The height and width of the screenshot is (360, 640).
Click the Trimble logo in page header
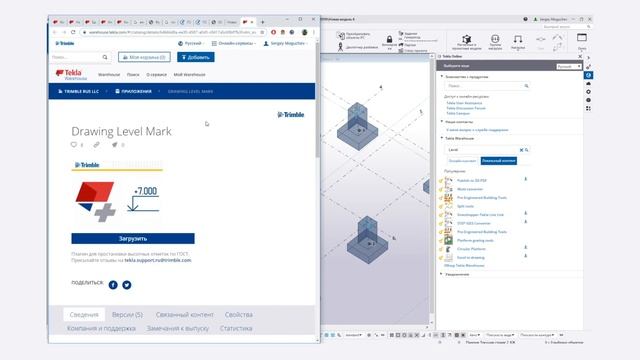point(65,43)
